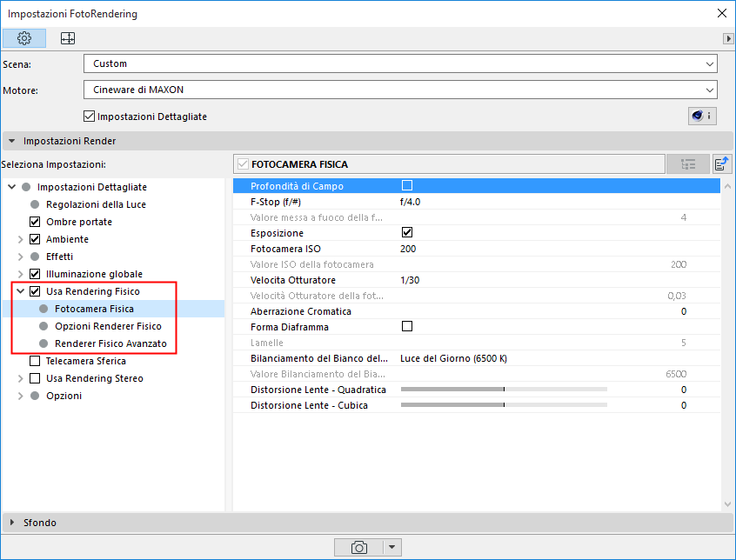Screen dimensions: 736x560
Task: Select the Valore Bilanciamento del Bia... row
Action: point(477,374)
